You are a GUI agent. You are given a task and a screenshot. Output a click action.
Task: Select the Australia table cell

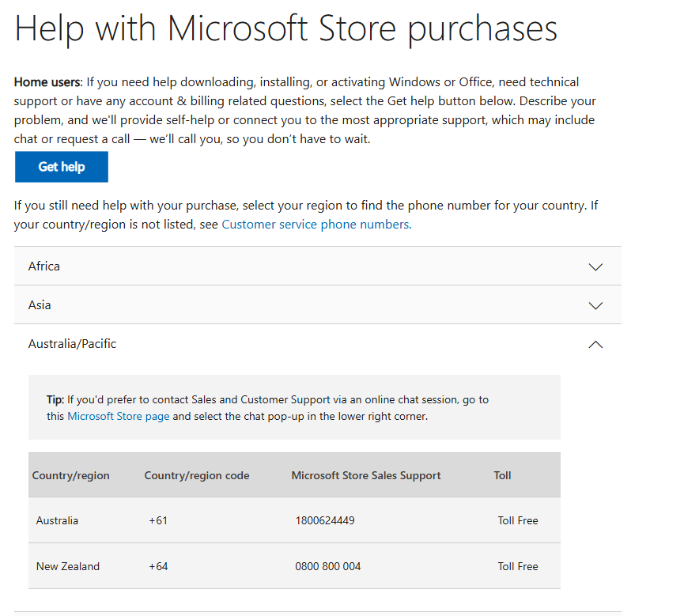coord(57,520)
